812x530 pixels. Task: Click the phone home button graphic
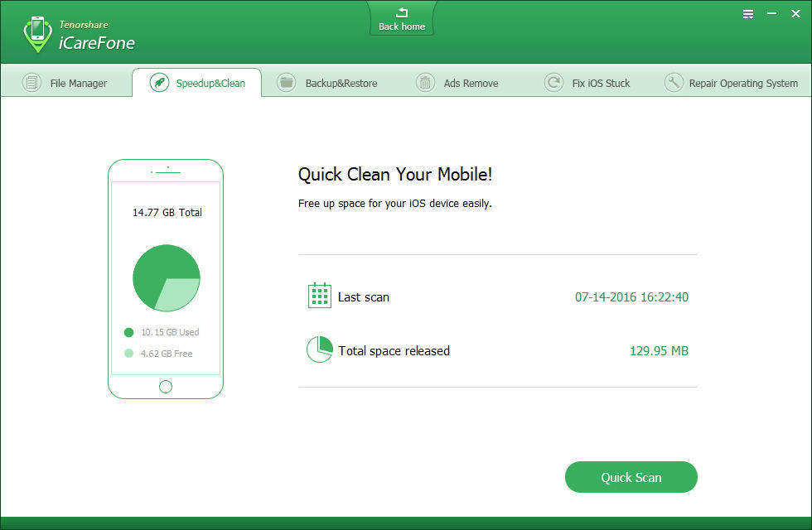tap(166, 386)
